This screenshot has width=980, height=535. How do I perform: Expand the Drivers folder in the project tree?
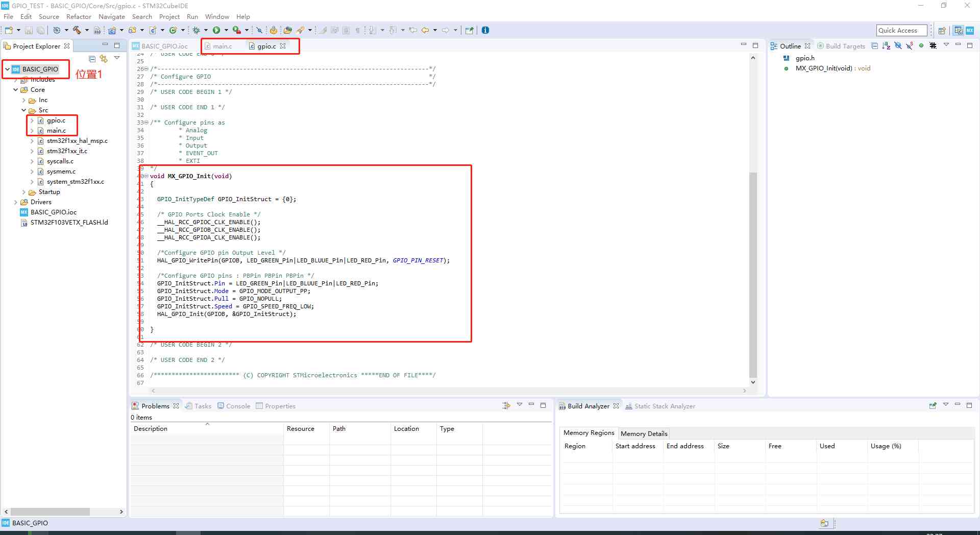click(x=16, y=202)
